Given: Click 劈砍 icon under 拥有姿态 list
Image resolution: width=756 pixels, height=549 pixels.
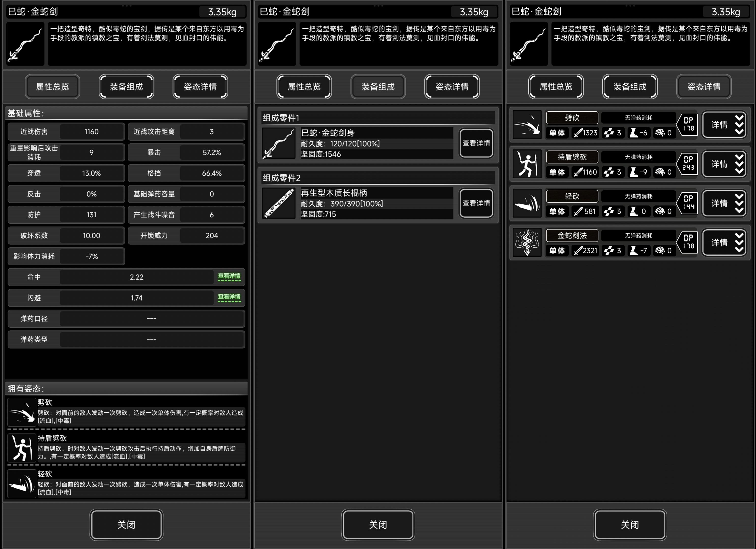Looking at the screenshot, I should pyautogui.click(x=22, y=412).
